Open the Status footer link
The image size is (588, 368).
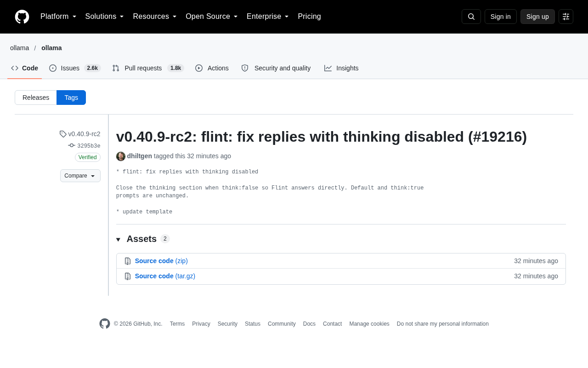253,324
